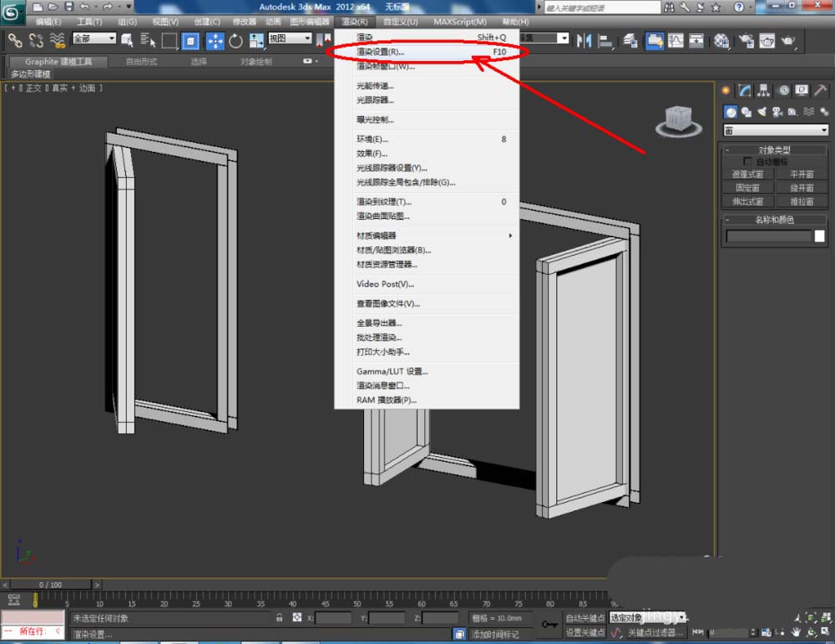Toggle the Window/Crossing selection icon

[190, 40]
